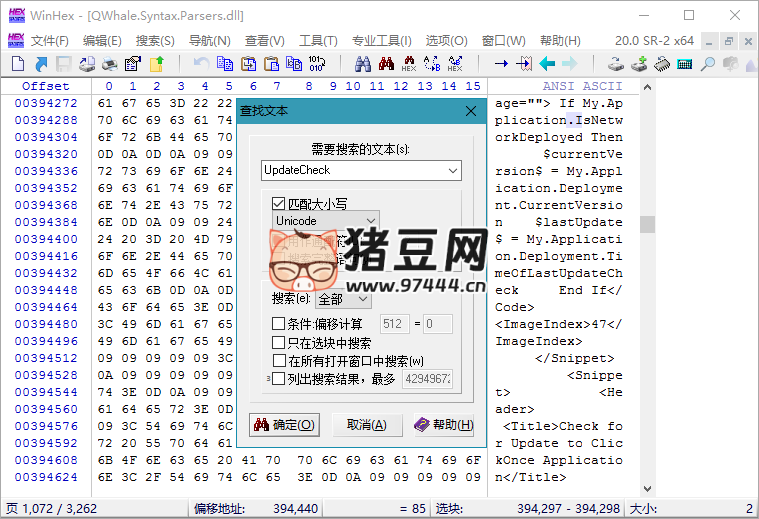Click the text line '<ImageIndex>47</'

tap(559, 324)
